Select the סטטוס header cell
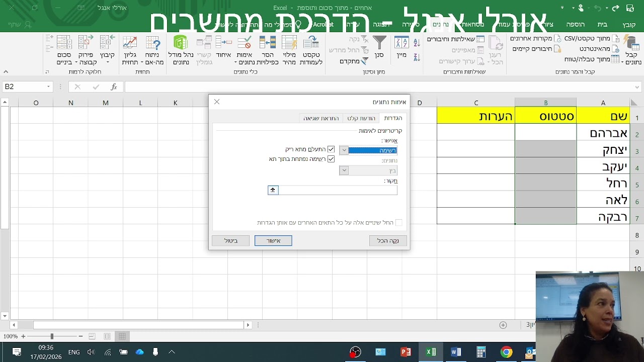Viewport: 644px width, 362px height. pyautogui.click(x=545, y=116)
